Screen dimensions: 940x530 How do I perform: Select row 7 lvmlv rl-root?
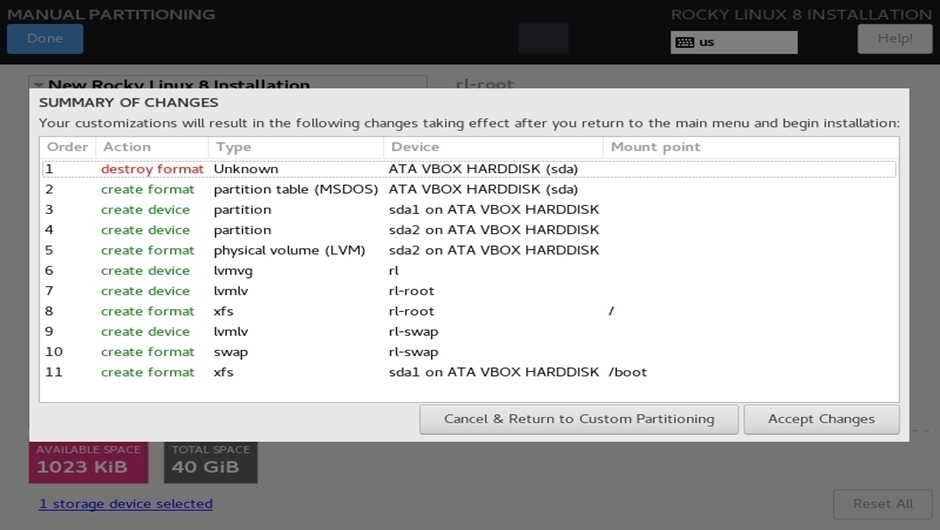469,291
